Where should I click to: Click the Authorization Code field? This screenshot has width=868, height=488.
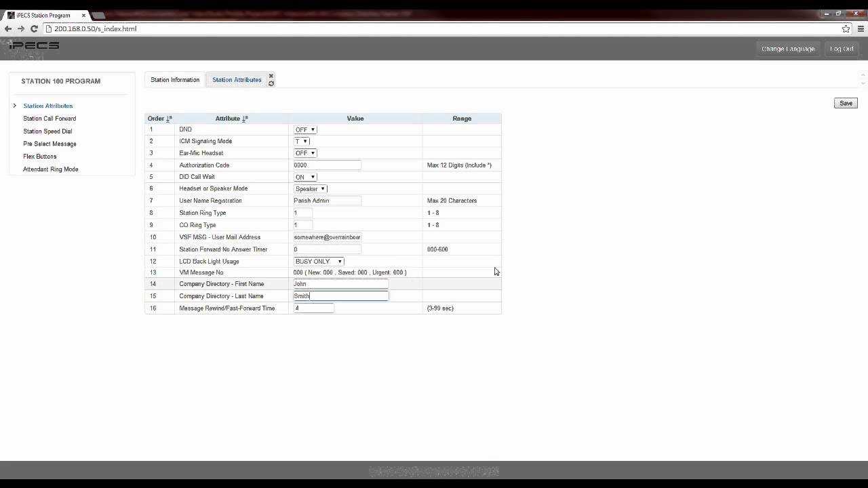(x=327, y=165)
